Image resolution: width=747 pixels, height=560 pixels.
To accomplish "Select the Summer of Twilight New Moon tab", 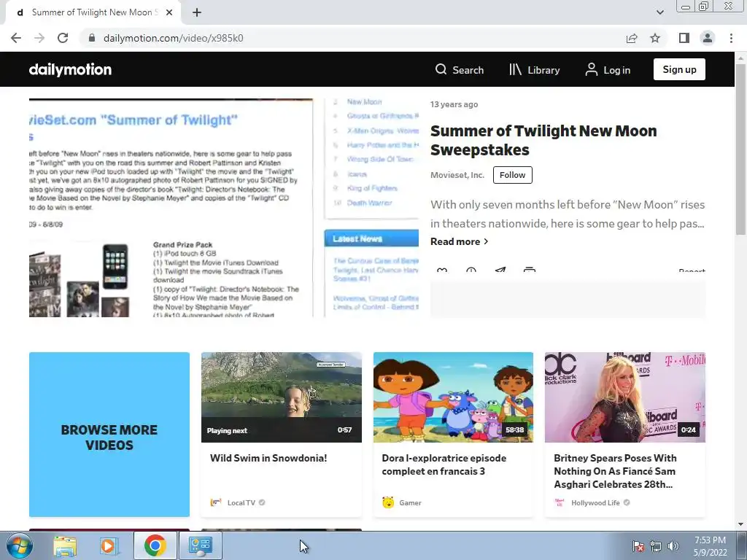I will [x=93, y=12].
